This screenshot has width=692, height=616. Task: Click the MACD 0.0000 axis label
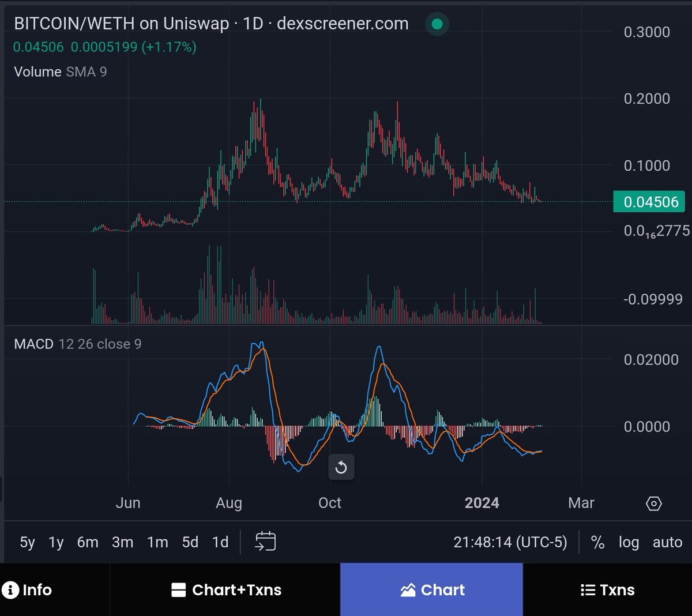point(647,427)
